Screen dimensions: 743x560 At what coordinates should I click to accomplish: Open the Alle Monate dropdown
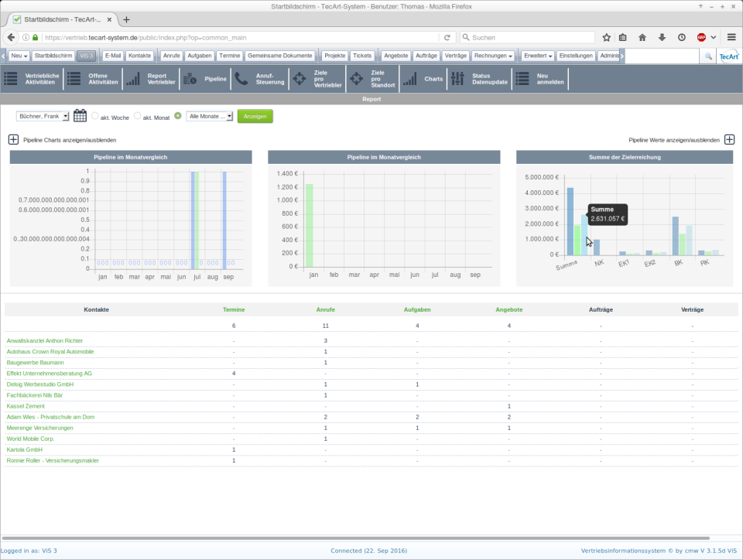pyautogui.click(x=209, y=116)
